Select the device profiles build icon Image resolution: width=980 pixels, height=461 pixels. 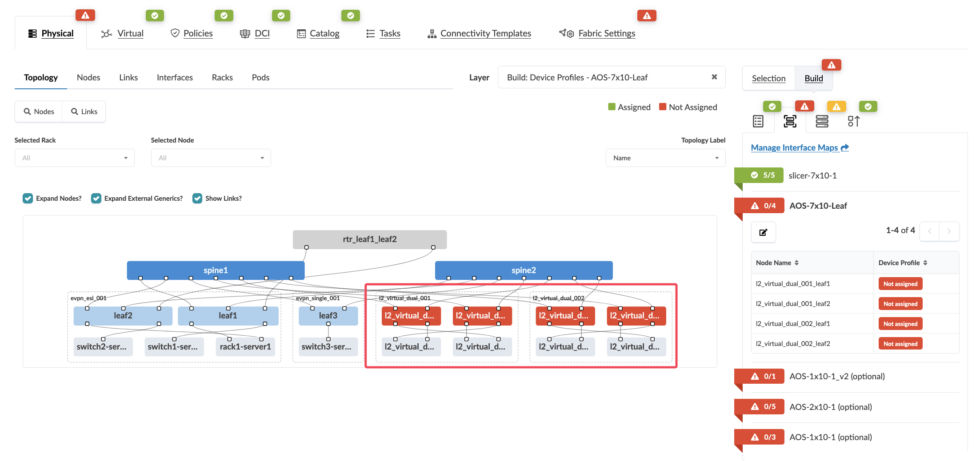tap(790, 121)
